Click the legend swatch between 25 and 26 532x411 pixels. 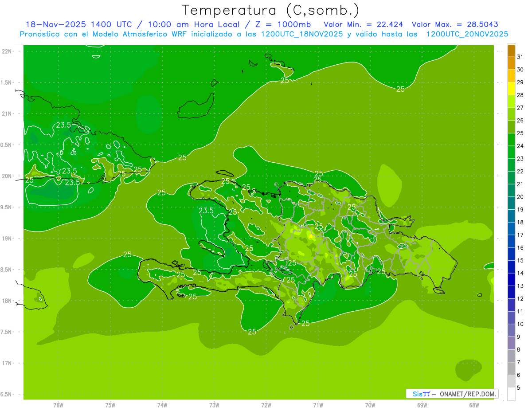[511, 127]
